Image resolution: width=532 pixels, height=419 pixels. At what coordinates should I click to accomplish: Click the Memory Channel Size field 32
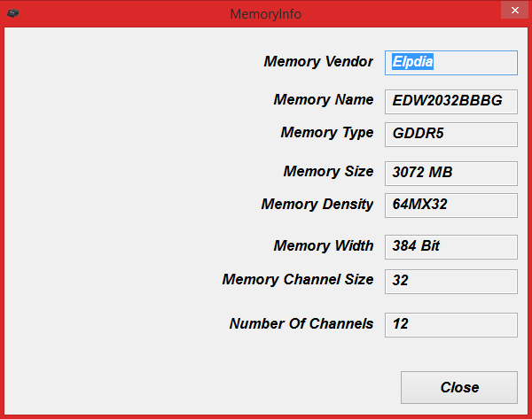coord(451,282)
